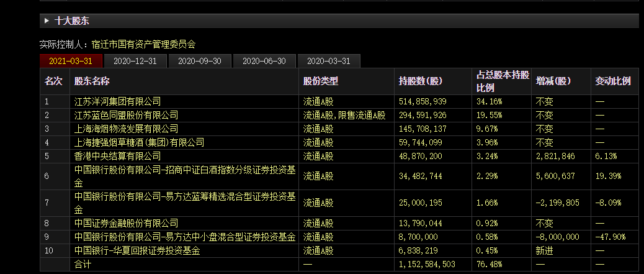644x274 pixels.
Task: Select shareholder 香港中央结算有限公司
Action: (117, 156)
